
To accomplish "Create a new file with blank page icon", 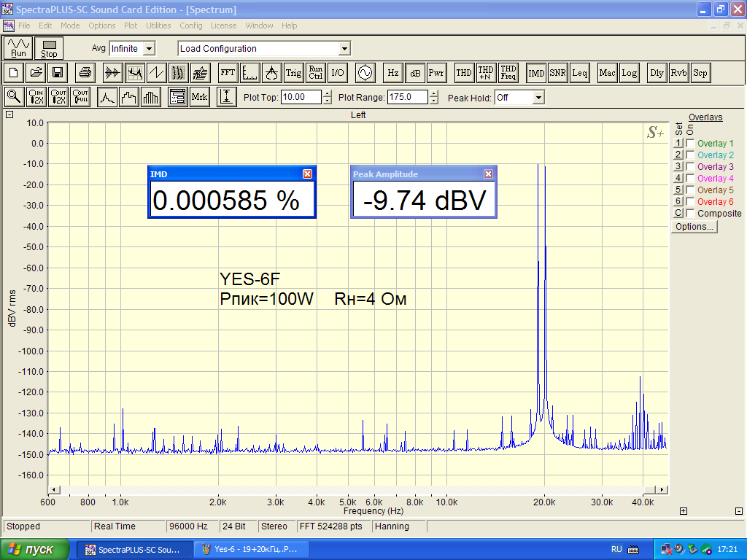I will [14, 73].
